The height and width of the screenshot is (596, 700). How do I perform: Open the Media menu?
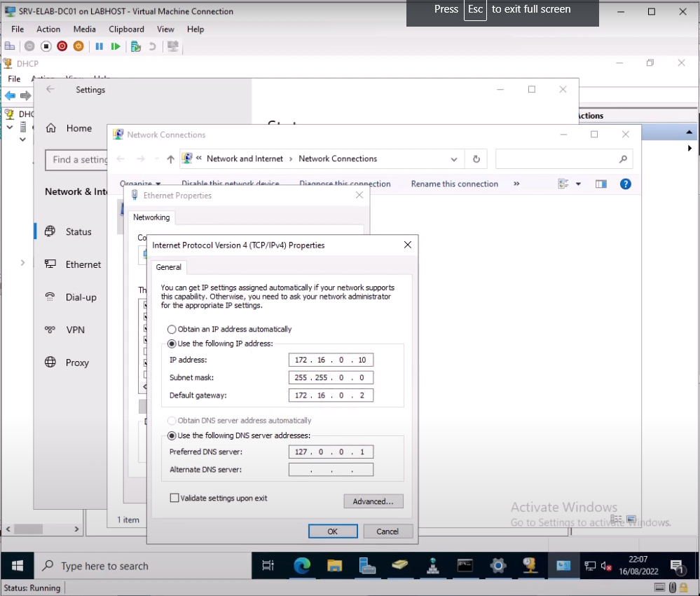coord(84,29)
